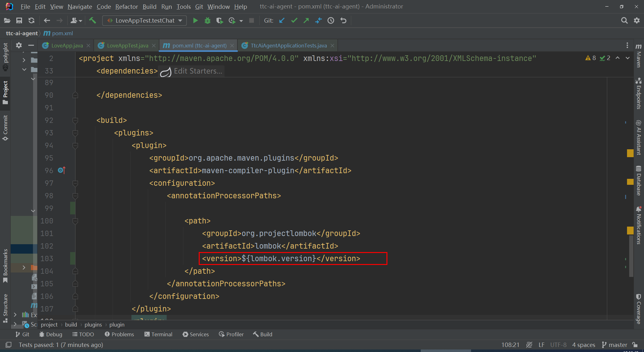Open the Refactor menu
Image resolution: width=644 pixels, height=352 pixels.
click(126, 6)
